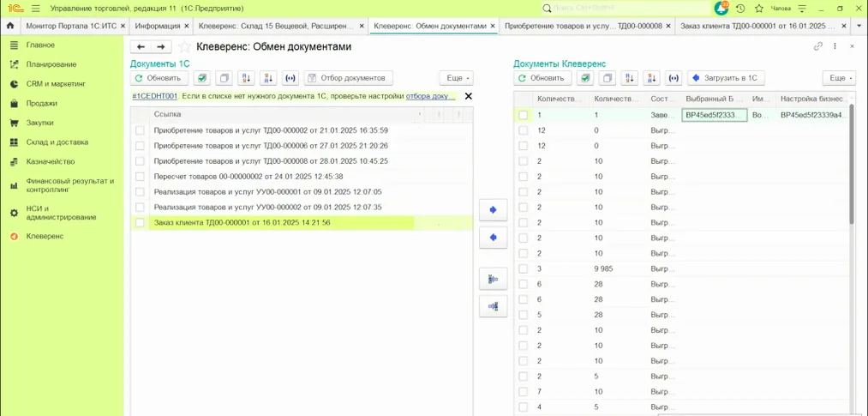
Task: Navigate forward with right arrow
Action: (x=161, y=47)
